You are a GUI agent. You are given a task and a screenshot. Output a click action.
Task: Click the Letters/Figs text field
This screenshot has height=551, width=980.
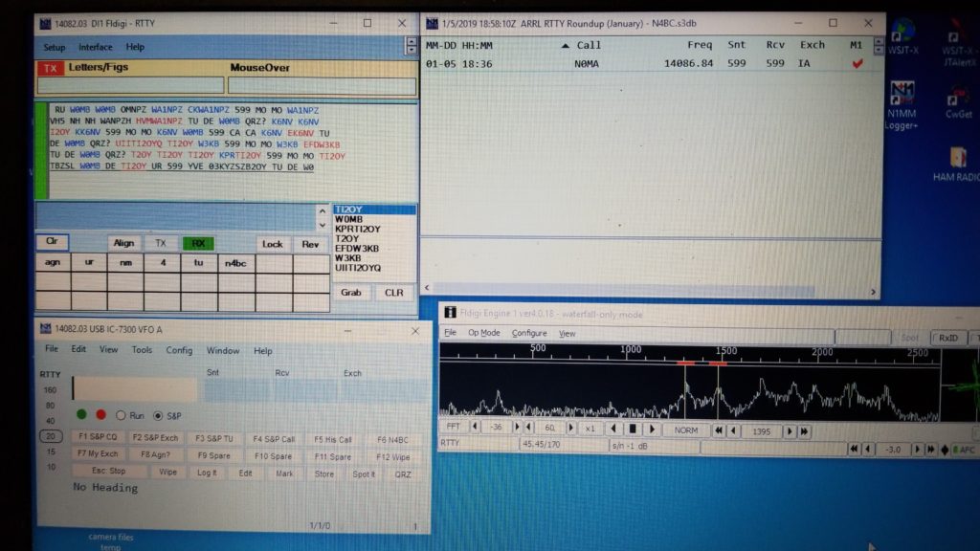130,85
